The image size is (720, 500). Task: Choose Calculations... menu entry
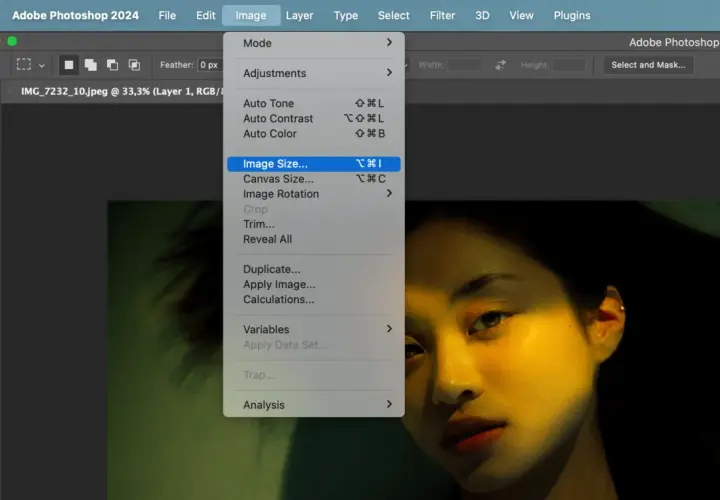tap(314, 299)
